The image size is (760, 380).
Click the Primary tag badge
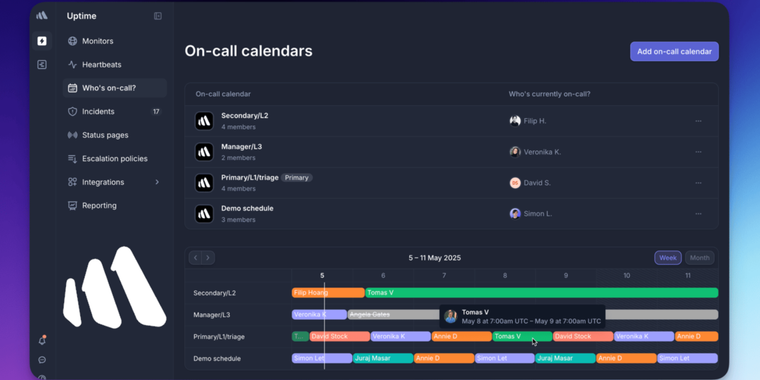(297, 178)
